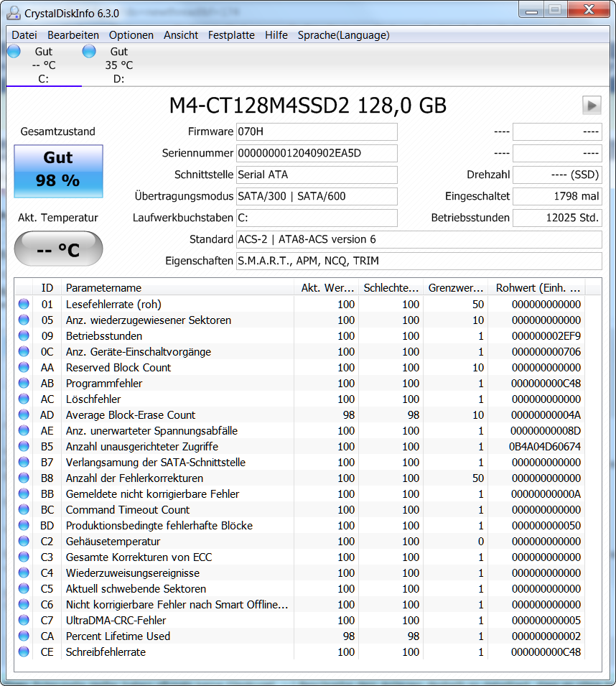Click status dot for 01 Lesefehlerrate (roh)

[x=24, y=304]
